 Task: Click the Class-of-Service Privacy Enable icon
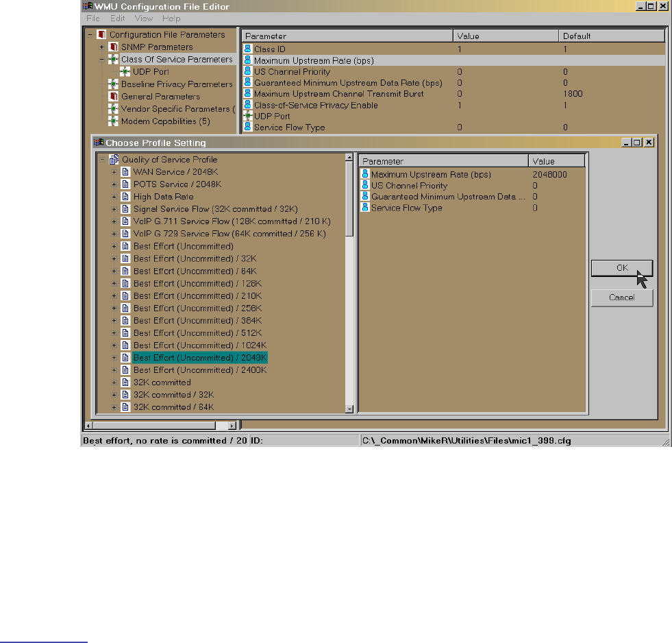248,105
